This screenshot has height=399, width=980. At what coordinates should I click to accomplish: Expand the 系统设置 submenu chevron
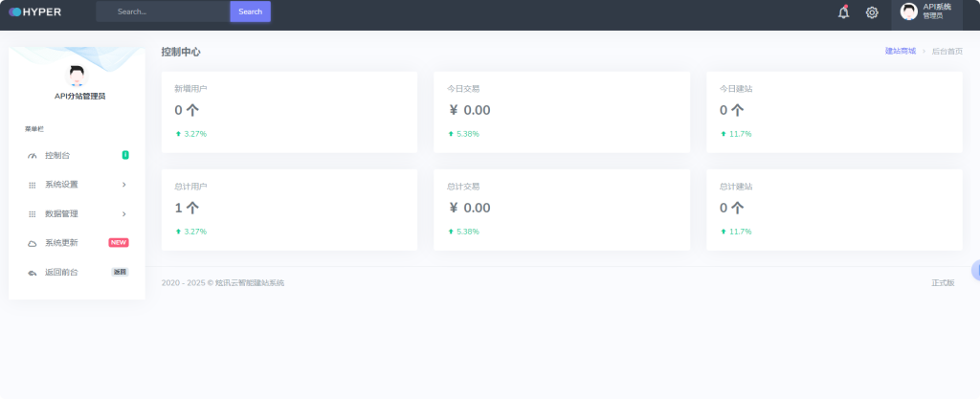(124, 185)
